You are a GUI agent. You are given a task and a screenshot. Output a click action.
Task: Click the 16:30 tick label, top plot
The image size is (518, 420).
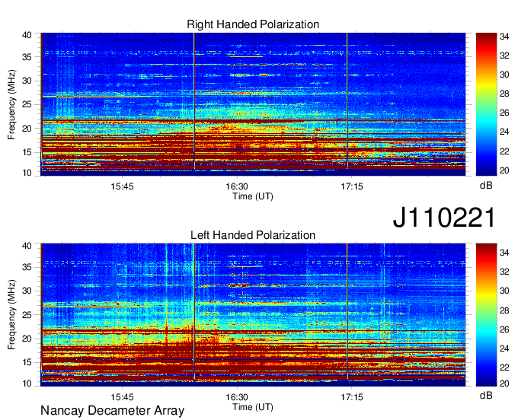[x=237, y=186]
